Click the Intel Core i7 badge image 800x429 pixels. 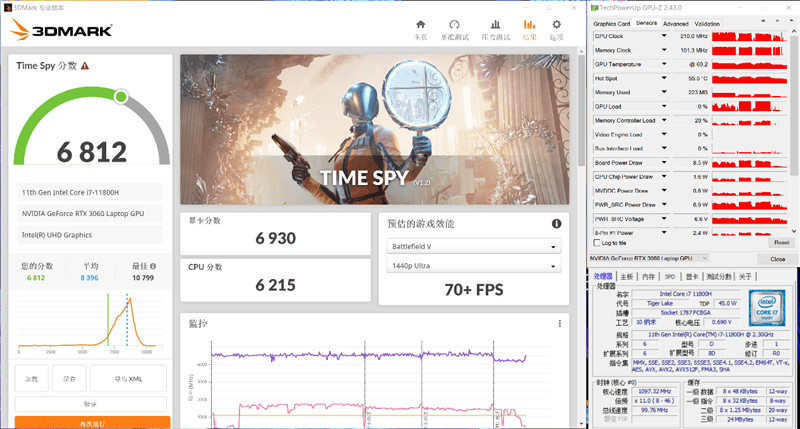tap(766, 308)
